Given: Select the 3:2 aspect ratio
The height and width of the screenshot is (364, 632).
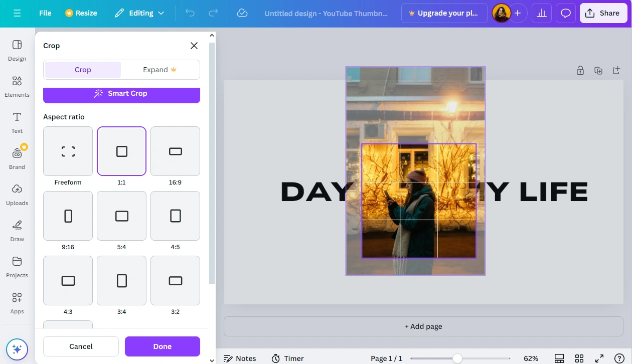Looking at the screenshot, I should click(x=175, y=280).
